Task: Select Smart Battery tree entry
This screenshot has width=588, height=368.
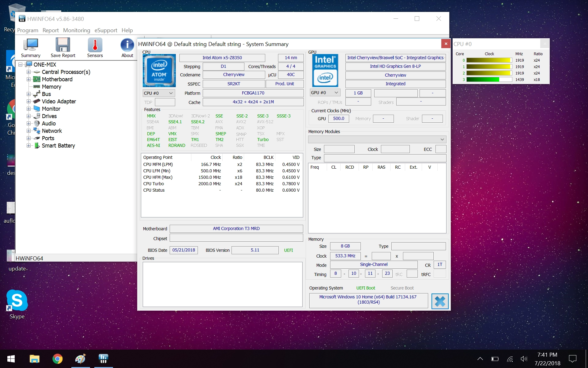Action: [x=58, y=146]
